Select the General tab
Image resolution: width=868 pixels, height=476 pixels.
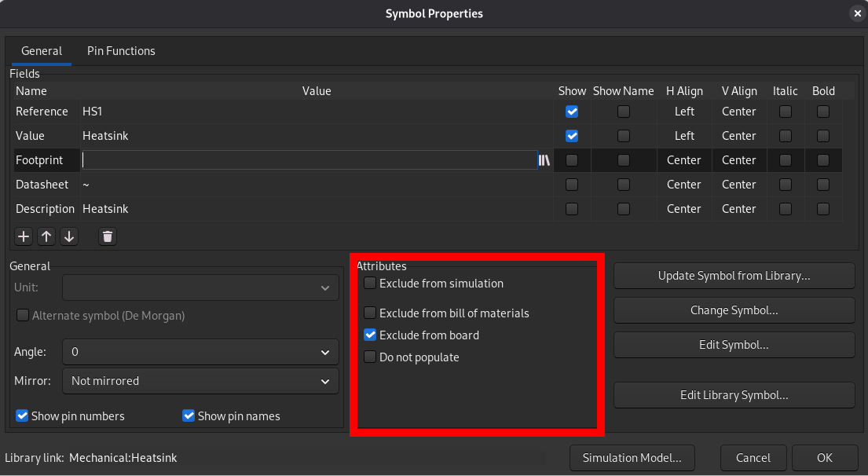point(42,51)
